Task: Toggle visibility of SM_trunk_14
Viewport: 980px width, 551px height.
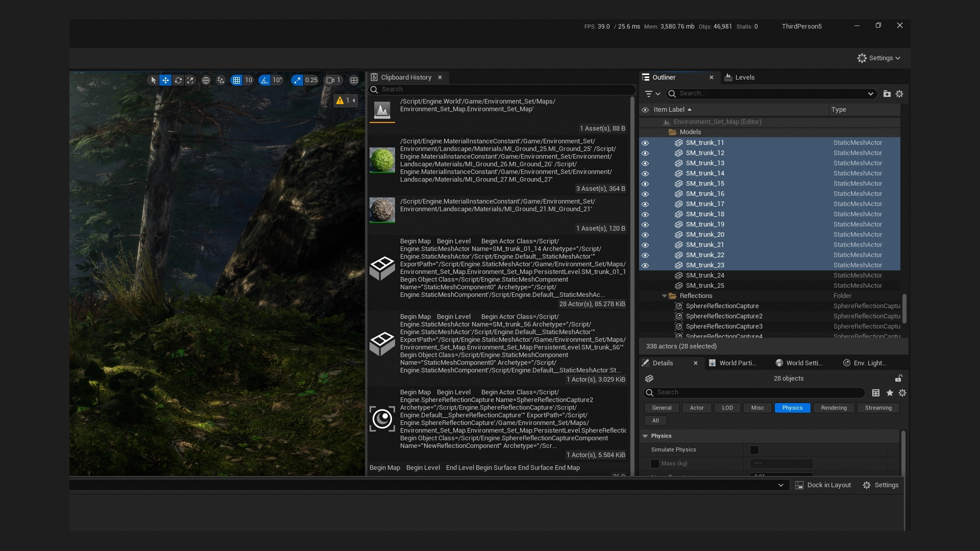Action: (645, 174)
